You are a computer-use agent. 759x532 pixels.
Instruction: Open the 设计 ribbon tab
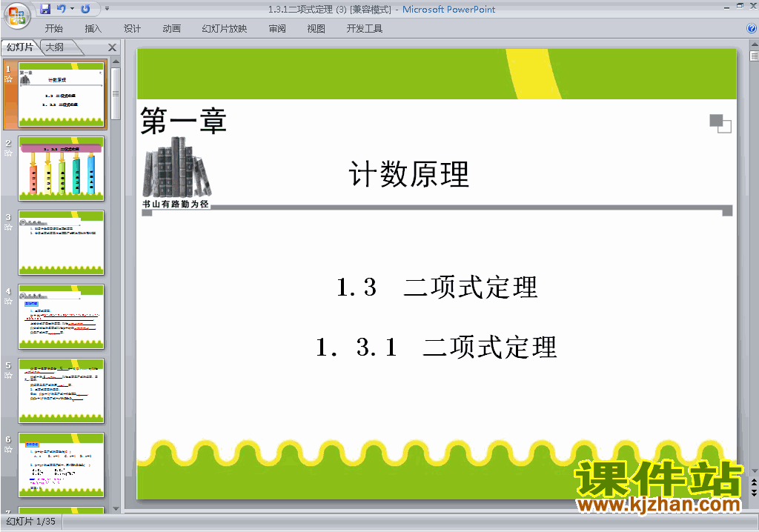pyautogui.click(x=132, y=29)
